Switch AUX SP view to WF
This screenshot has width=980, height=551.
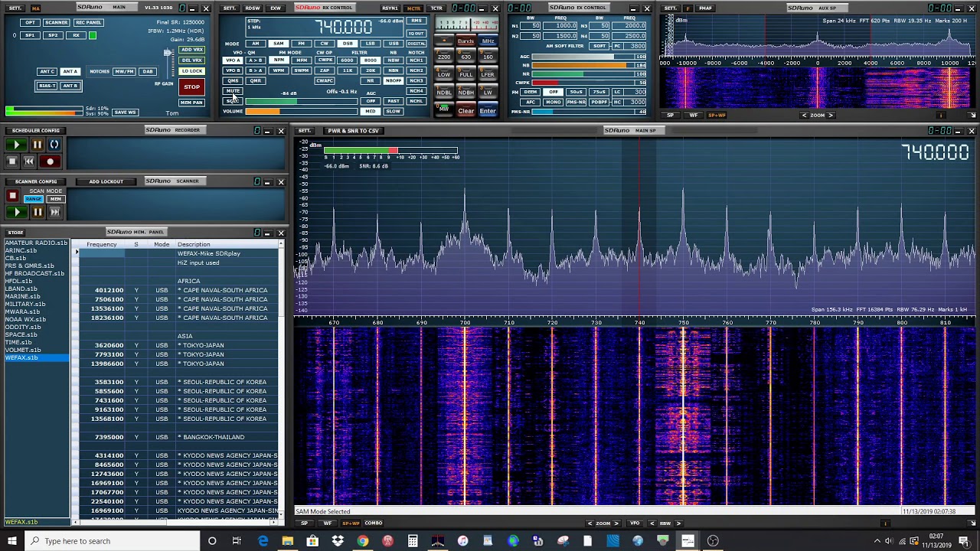click(694, 116)
